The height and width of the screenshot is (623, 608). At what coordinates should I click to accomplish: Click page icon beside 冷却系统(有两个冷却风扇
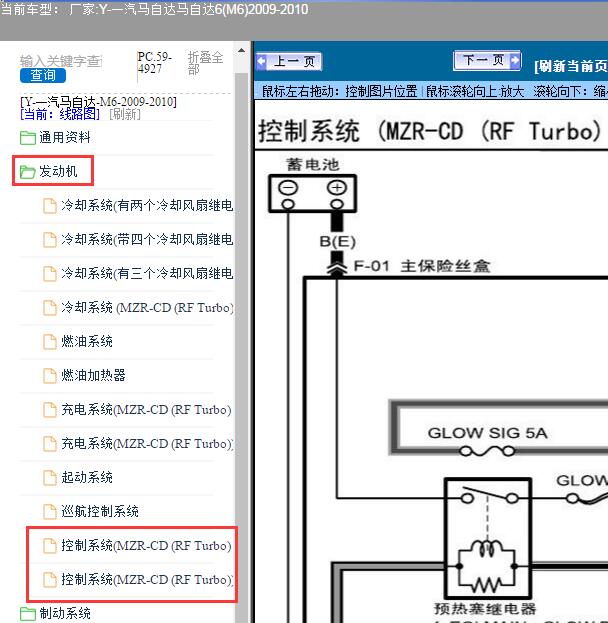click(50, 206)
